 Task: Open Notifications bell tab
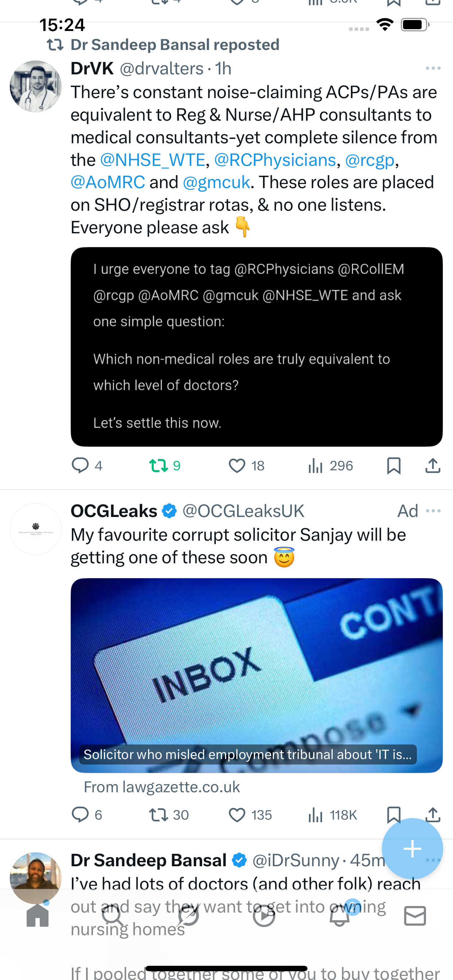[340, 916]
